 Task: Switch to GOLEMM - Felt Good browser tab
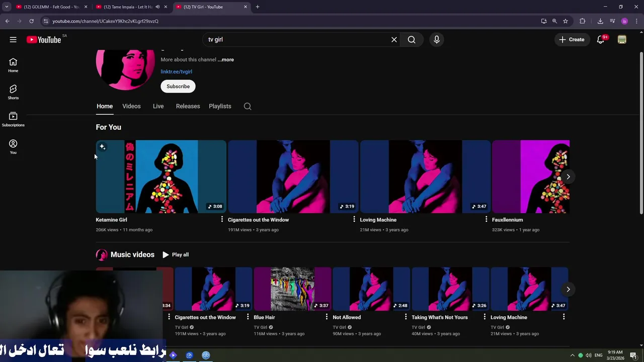[x=52, y=7]
